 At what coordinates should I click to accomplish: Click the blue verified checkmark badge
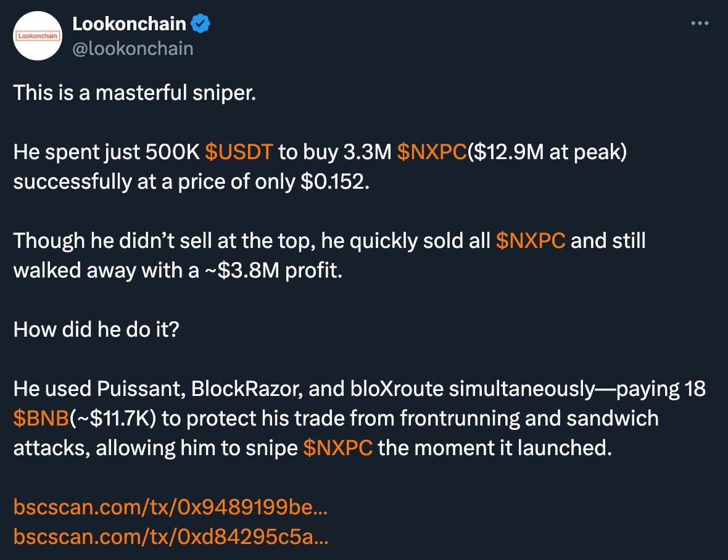pos(201,23)
